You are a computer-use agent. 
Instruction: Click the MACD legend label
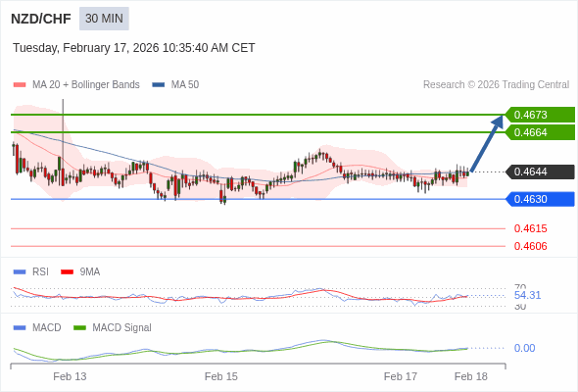click(47, 328)
